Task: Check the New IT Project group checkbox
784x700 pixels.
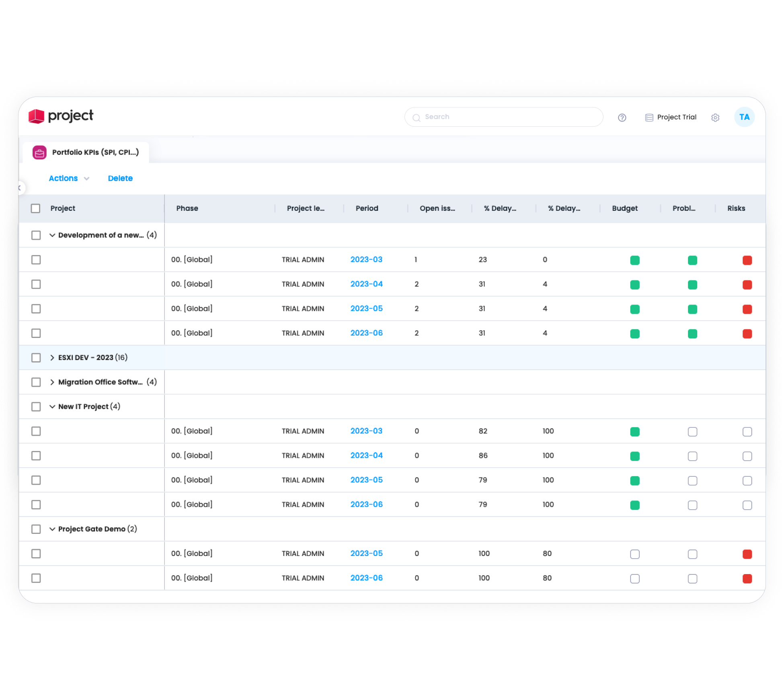Action: pos(36,407)
